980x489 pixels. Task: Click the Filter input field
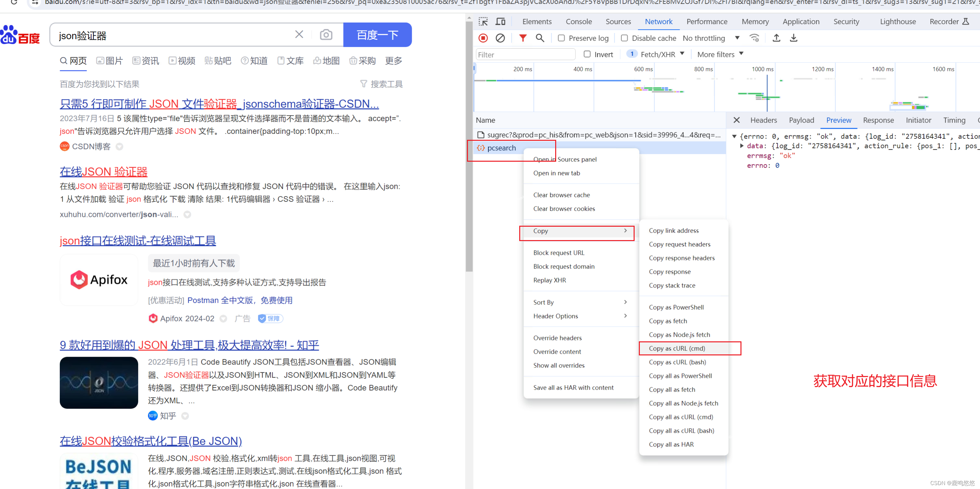point(525,54)
